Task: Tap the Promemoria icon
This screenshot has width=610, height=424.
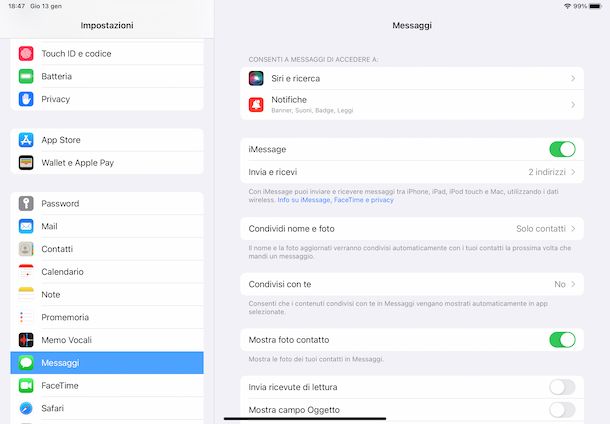Action: [x=26, y=317]
